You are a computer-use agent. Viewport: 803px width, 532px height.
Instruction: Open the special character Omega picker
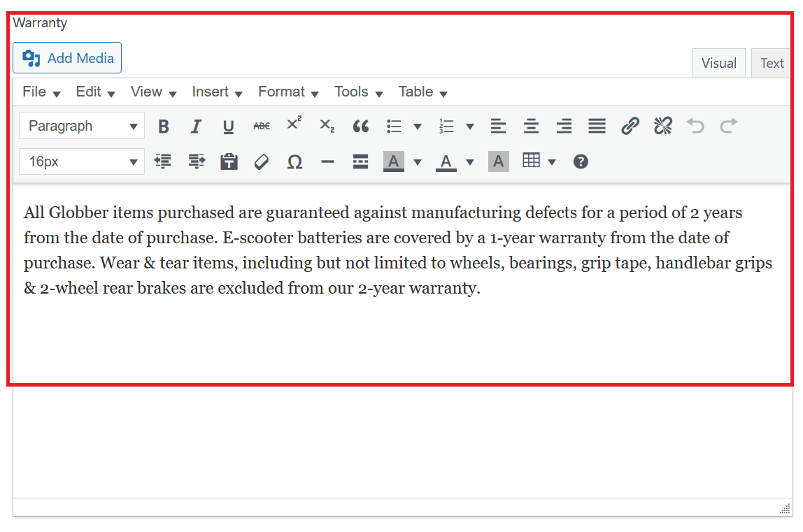[x=294, y=161]
